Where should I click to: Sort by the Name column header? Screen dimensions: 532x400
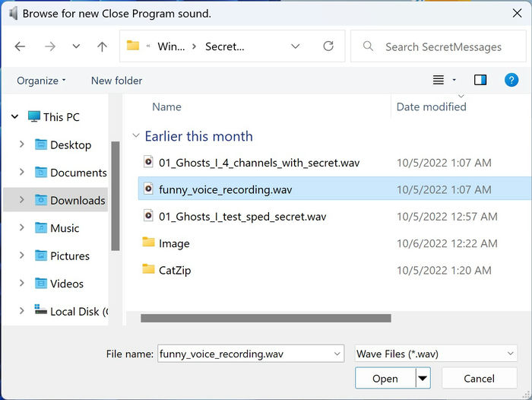[166, 107]
